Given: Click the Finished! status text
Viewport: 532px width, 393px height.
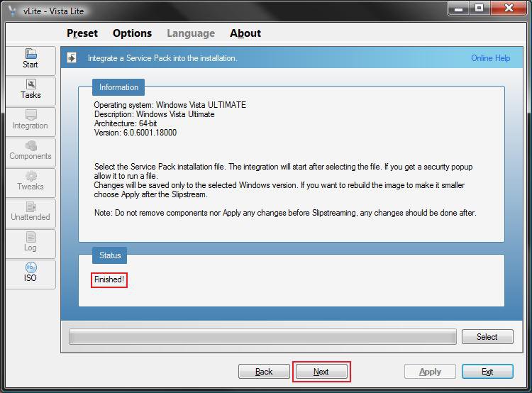Looking at the screenshot, I should click(109, 279).
